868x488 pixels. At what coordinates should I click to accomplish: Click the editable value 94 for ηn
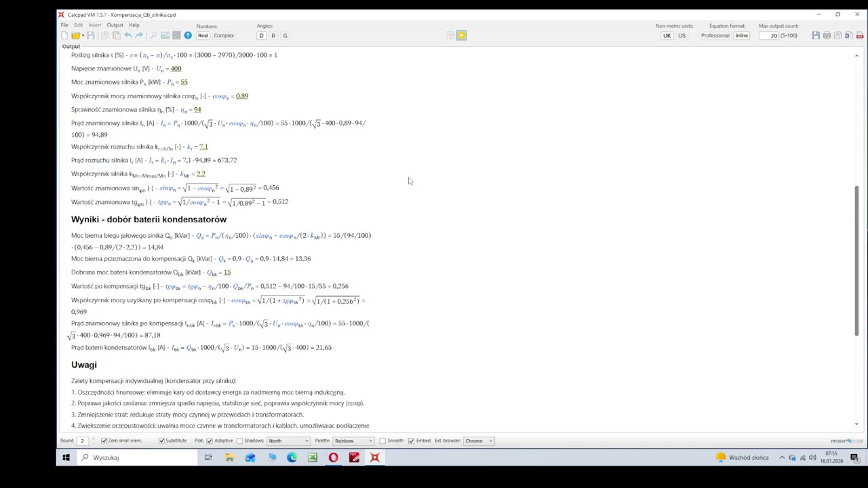(197, 109)
